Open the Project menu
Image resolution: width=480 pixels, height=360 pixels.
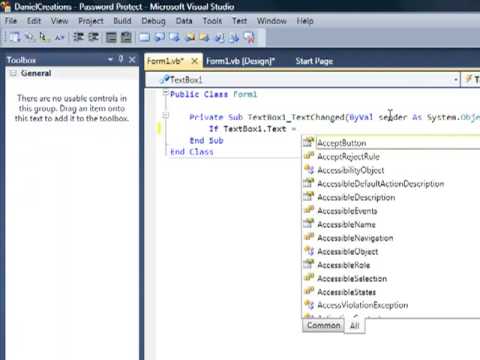tap(91, 21)
